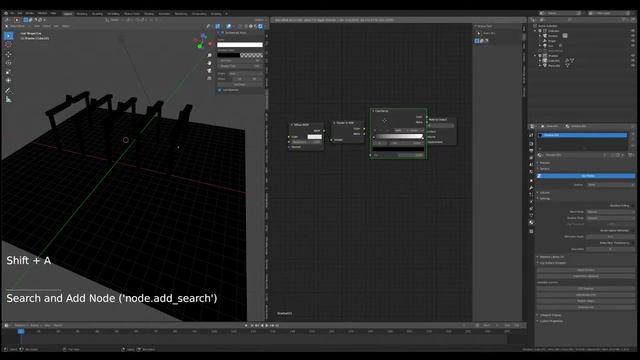Open the Render menu
The image size is (640, 360).
coord(30,13)
